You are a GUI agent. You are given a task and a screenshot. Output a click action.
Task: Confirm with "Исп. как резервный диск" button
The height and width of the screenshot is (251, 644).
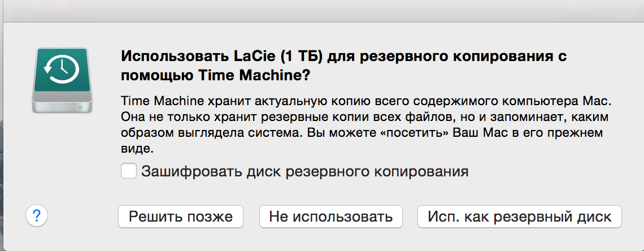(x=519, y=217)
